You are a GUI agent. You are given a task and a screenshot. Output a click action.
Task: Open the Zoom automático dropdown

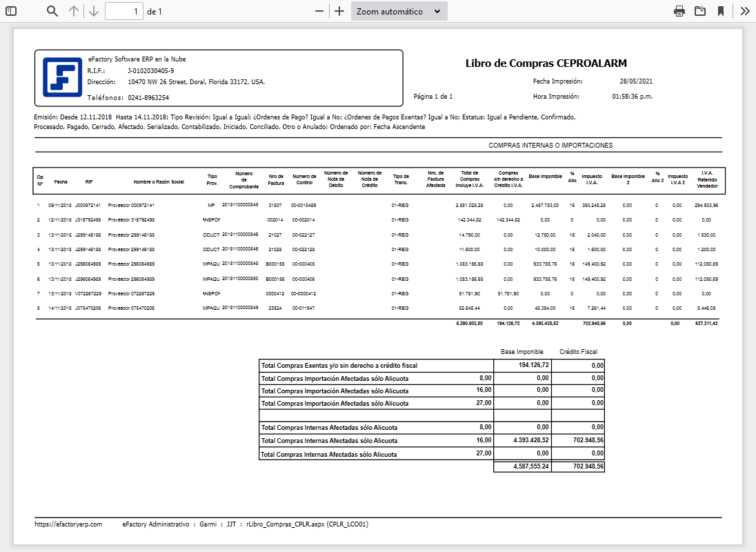[x=399, y=11]
